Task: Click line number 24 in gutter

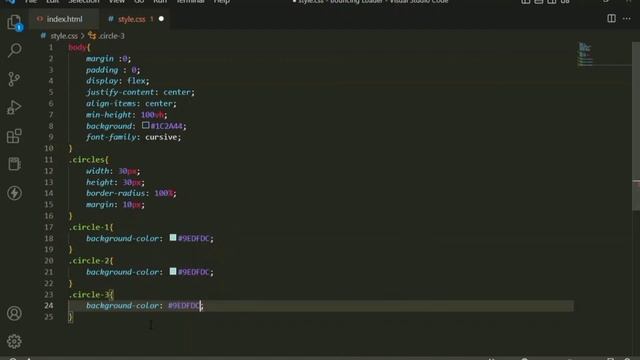Action: [x=49, y=305]
